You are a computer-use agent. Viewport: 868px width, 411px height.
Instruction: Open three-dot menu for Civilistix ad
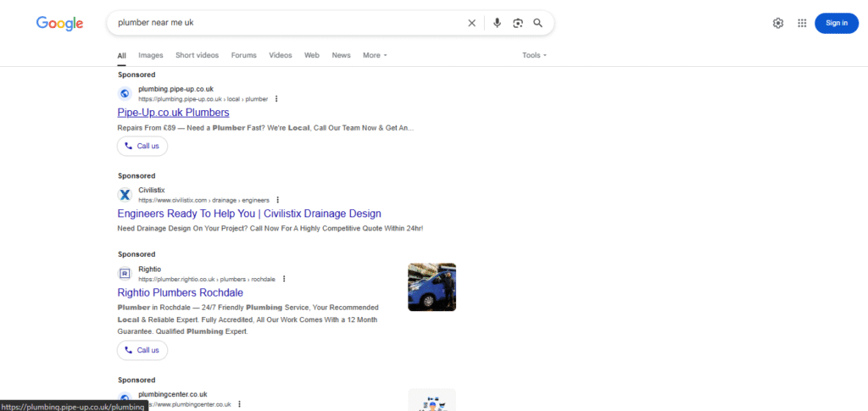[278, 200]
